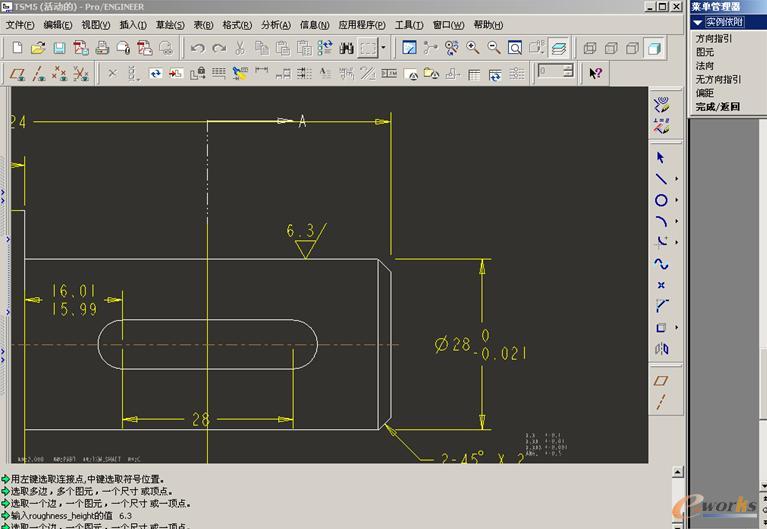Select the Line sketch tool
Image resolution: width=767 pixels, height=529 pixels.
[x=661, y=179]
